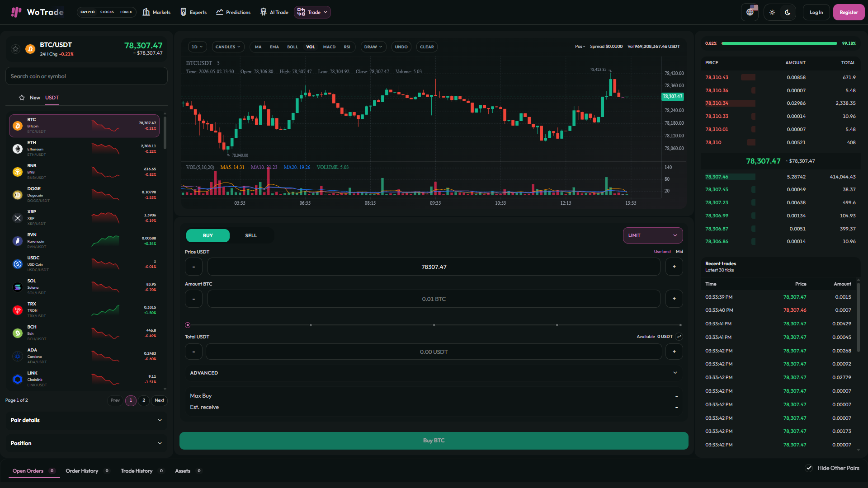Switch to light theme sun icon
The width and height of the screenshot is (868, 488).
pos(772,12)
